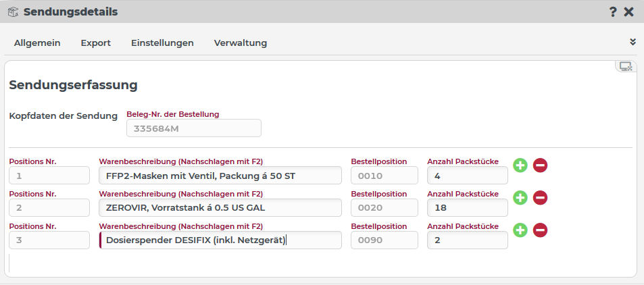The width and height of the screenshot is (644, 285).
Task: Click the screen settings icon top right
Action: 626,66
